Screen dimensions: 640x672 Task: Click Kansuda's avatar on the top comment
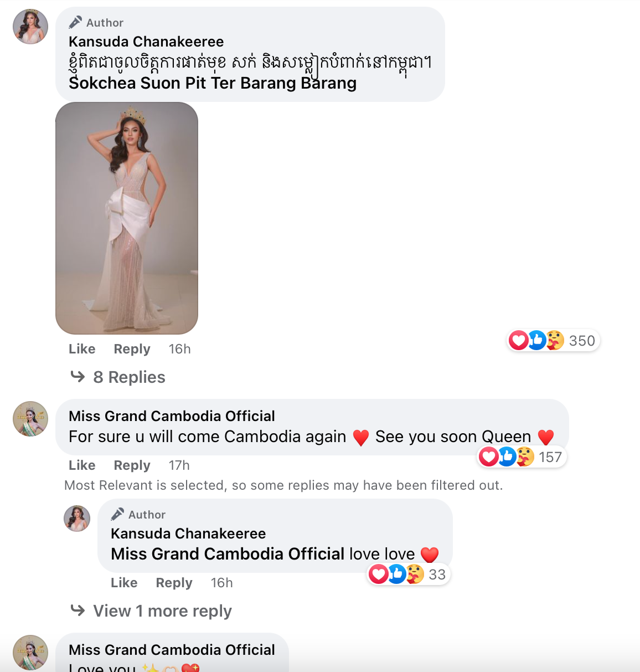[30, 27]
